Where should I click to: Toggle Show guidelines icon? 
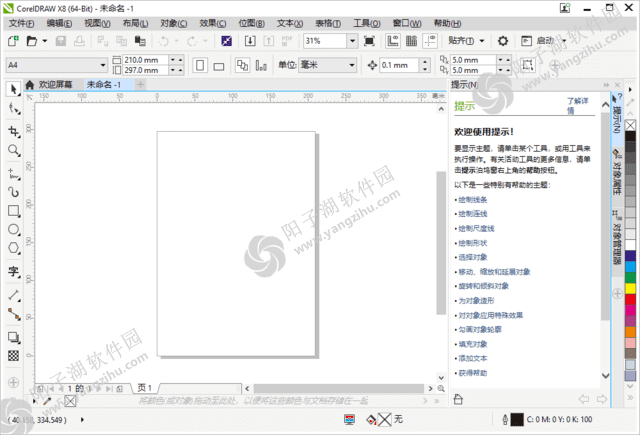tap(430, 41)
